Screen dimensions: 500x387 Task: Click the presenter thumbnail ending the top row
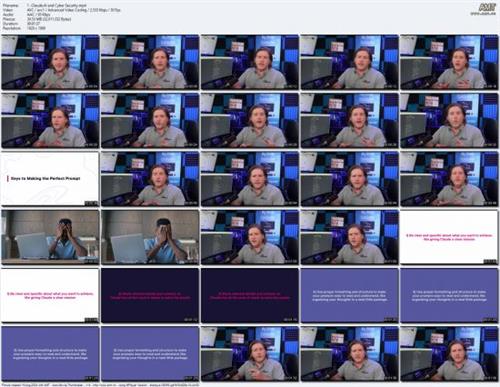tap(449, 62)
